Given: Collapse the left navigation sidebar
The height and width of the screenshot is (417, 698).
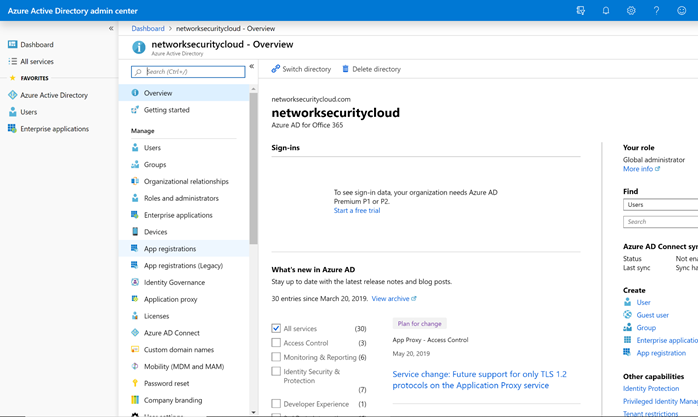Looking at the screenshot, I should [x=111, y=28].
